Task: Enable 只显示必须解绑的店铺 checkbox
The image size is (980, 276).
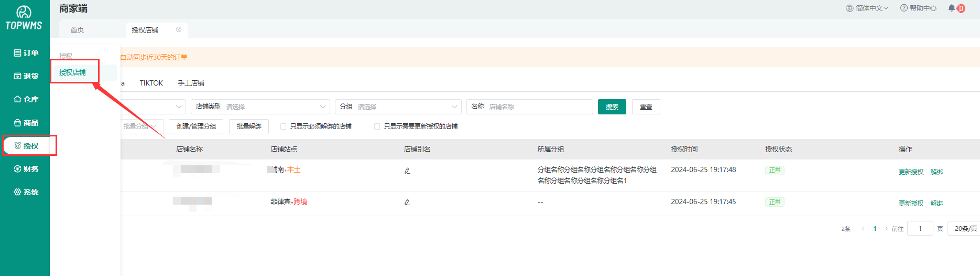Action: (x=283, y=126)
